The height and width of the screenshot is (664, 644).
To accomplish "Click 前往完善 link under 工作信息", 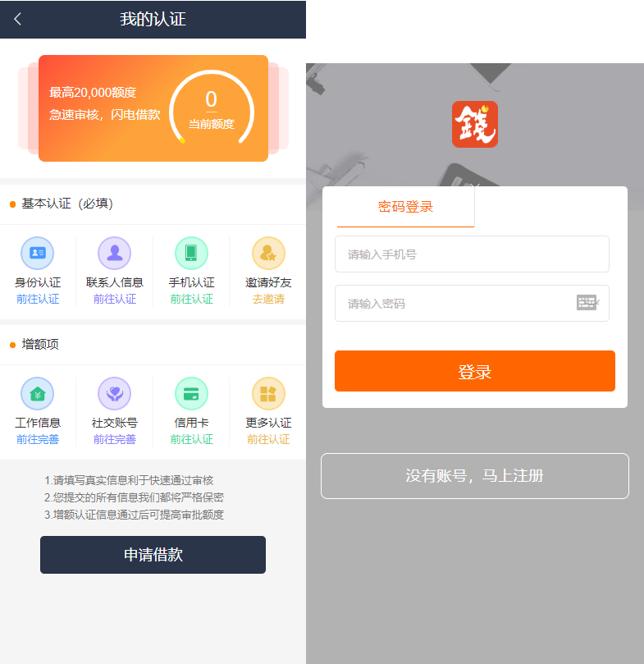I will (x=38, y=440).
